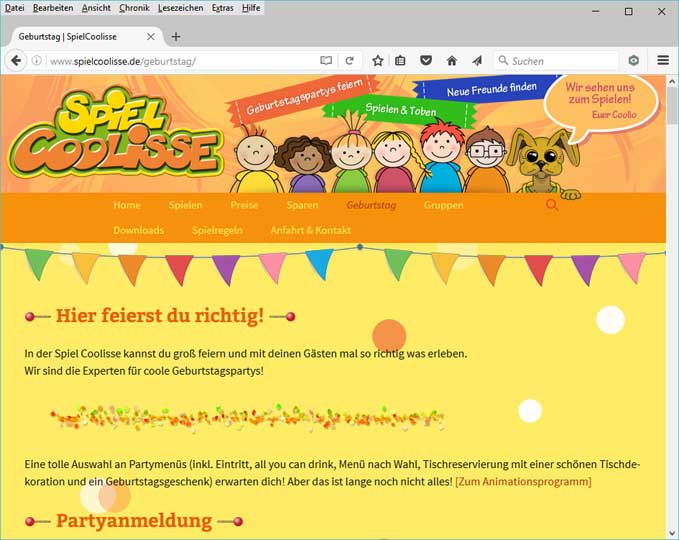679x540 pixels.
Task: Open the Pocket shield icon
Action: (x=426, y=61)
